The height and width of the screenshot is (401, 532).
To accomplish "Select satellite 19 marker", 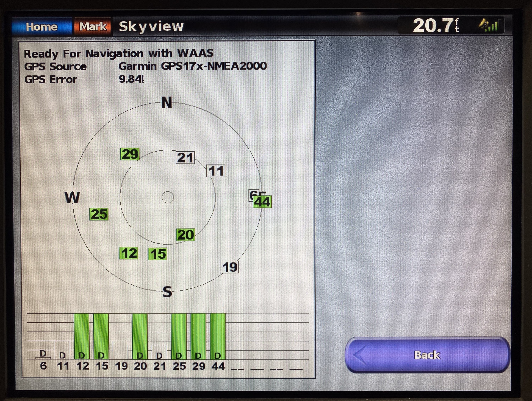I will click(x=229, y=267).
